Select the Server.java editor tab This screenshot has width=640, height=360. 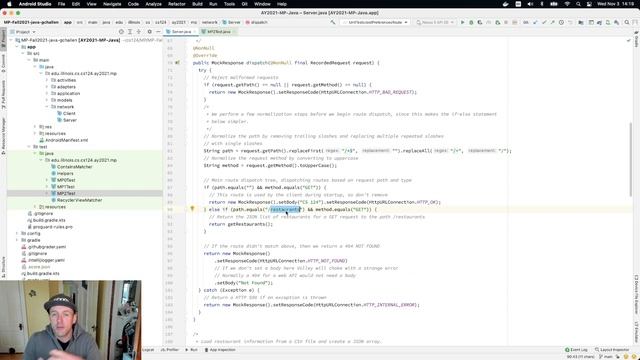[181, 32]
